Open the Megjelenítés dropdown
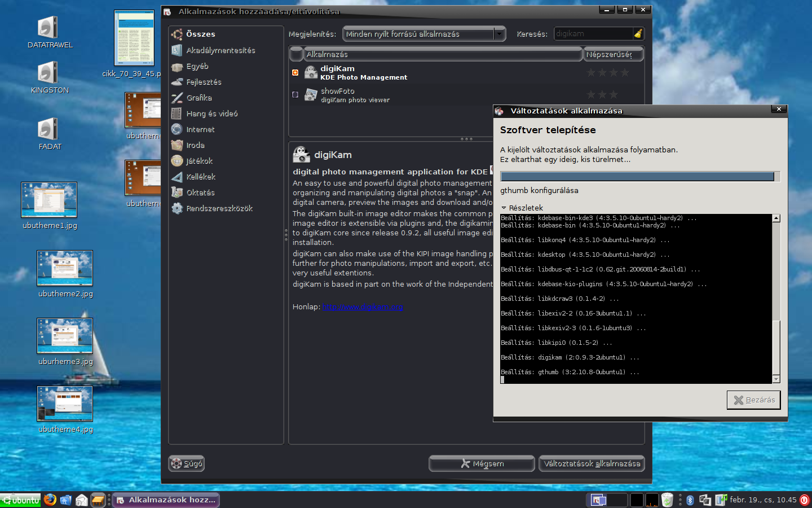This screenshot has height=508, width=812. coord(424,34)
